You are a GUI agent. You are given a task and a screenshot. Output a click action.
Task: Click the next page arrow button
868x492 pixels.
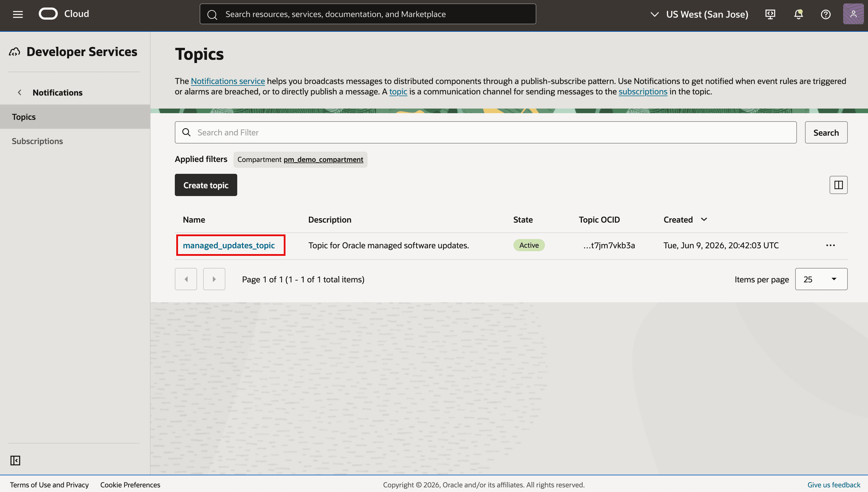(214, 279)
